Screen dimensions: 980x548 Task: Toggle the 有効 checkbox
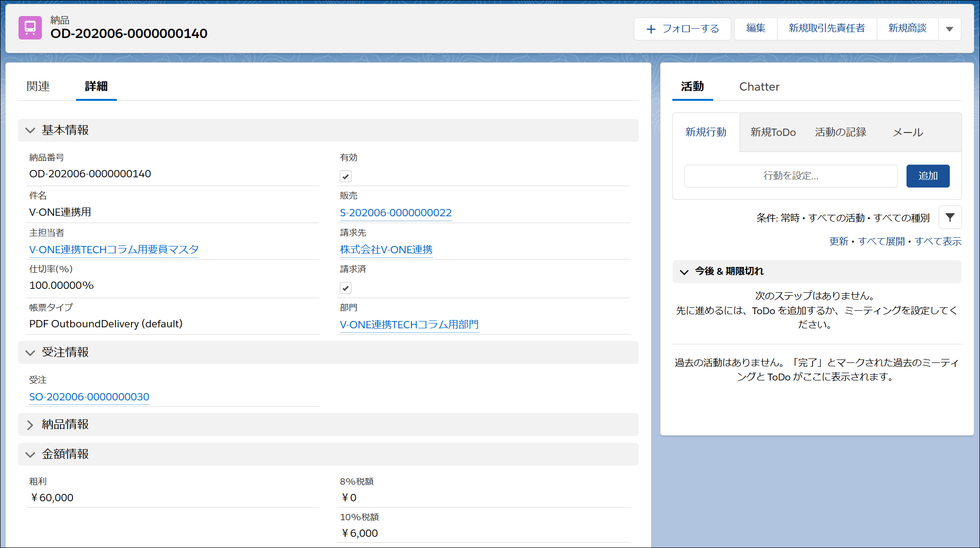click(346, 176)
